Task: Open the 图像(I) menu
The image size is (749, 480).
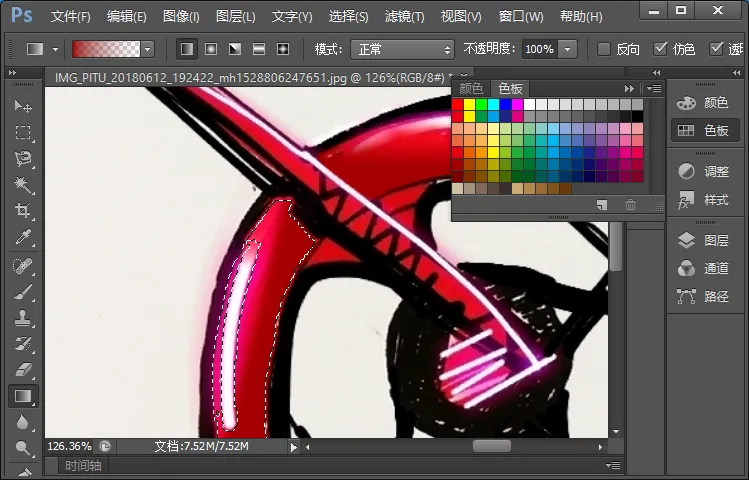Action: pyautogui.click(x=181, y=17)
